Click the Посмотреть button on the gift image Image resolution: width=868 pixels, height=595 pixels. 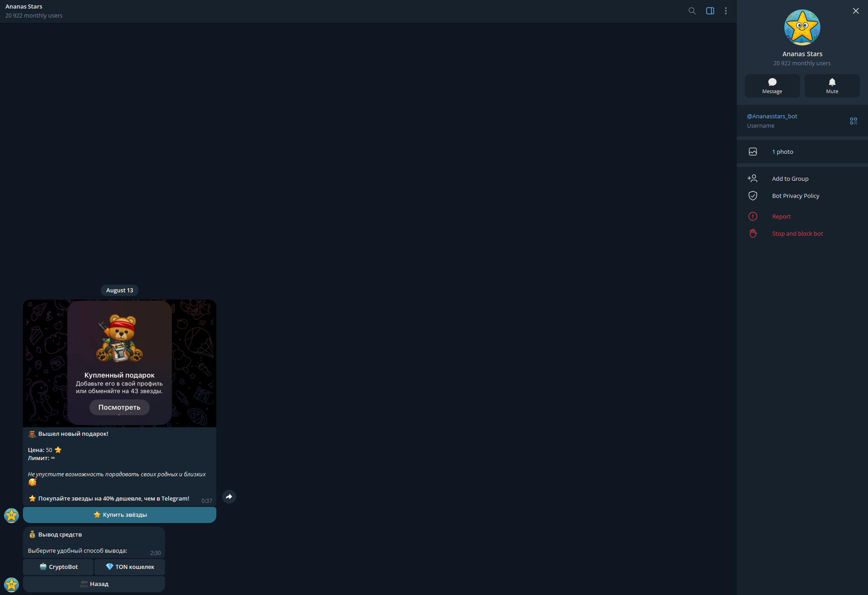click(x=120, y=407)
